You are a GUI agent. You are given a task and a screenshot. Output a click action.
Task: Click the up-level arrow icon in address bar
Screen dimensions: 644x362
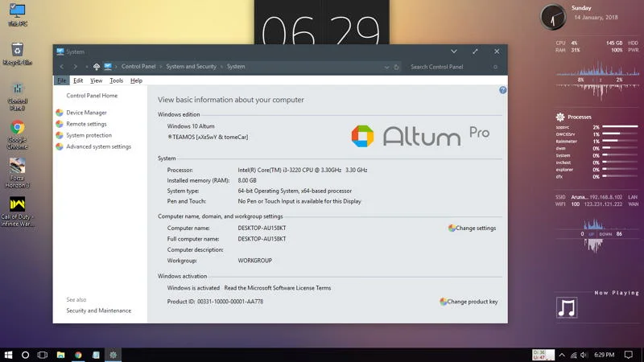pyautogui.click(x=97, y=67)
